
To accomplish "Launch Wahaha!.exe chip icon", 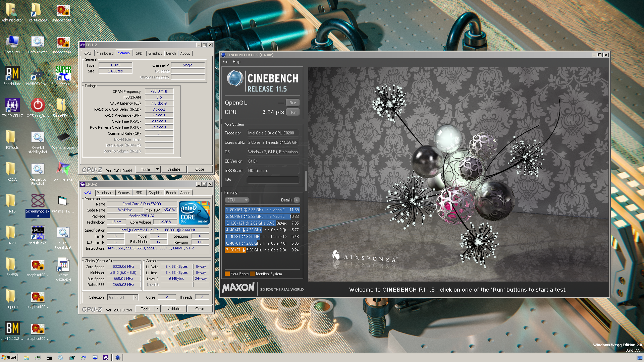I will pos(63,140).
